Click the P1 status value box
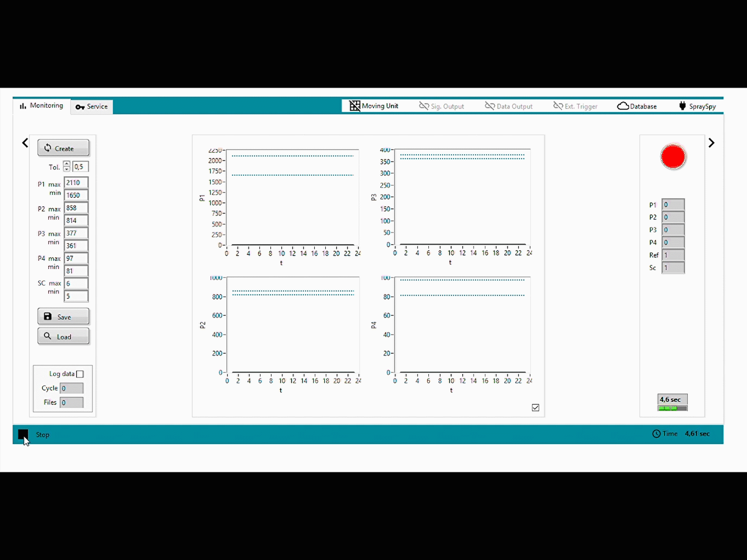The width and height of the screenshot is (747, 560). coord(673,205)
